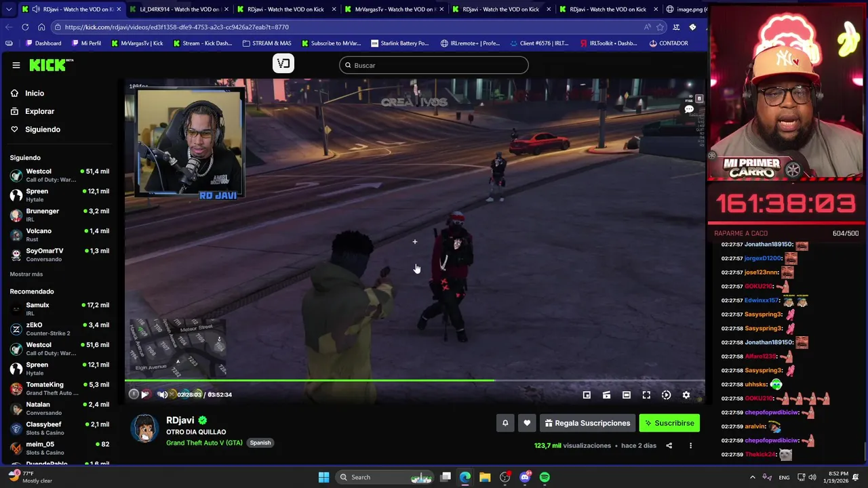Open the CONTADOR bookmark
This screenshot has width=868, height=488.
[668, 43]
